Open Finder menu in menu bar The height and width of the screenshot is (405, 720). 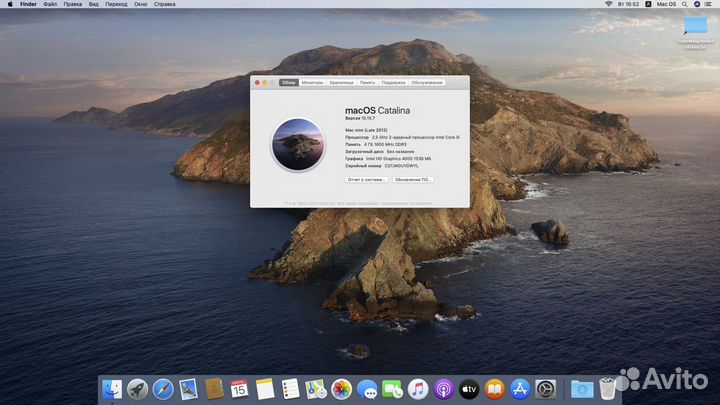28,4
